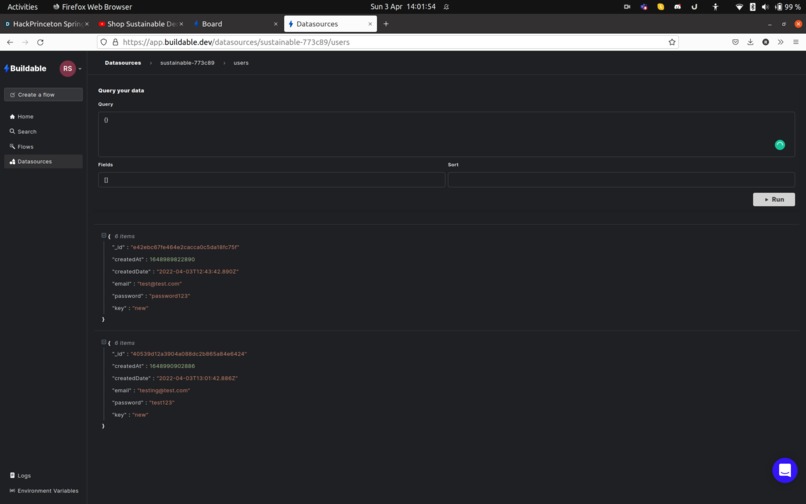Click the browser back arrow
Screen dimensions: 806x504
click(10, 42)
